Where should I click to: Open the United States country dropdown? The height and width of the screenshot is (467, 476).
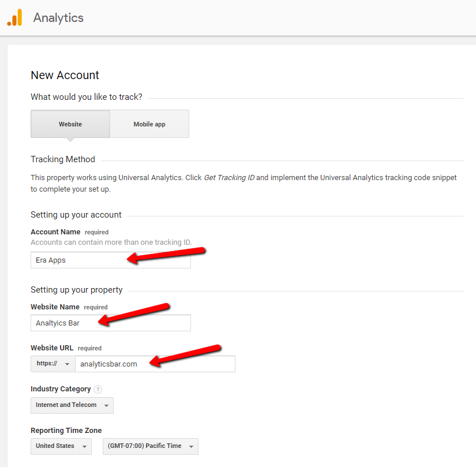click(x=61, y=446)
